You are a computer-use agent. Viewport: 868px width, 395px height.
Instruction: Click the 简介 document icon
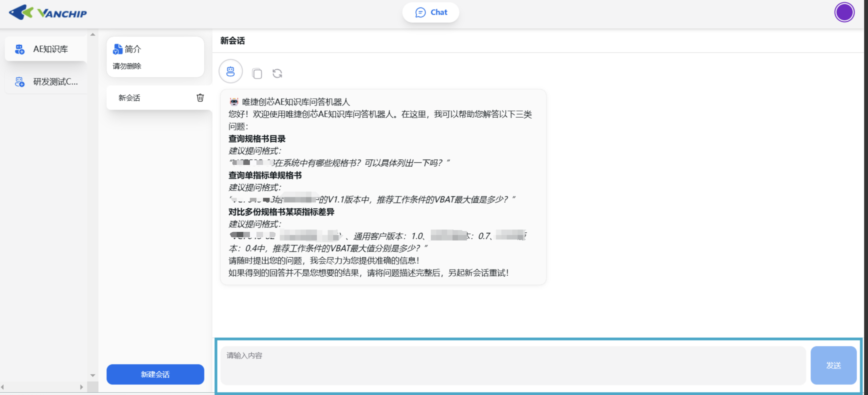click(x=117, y=49)
